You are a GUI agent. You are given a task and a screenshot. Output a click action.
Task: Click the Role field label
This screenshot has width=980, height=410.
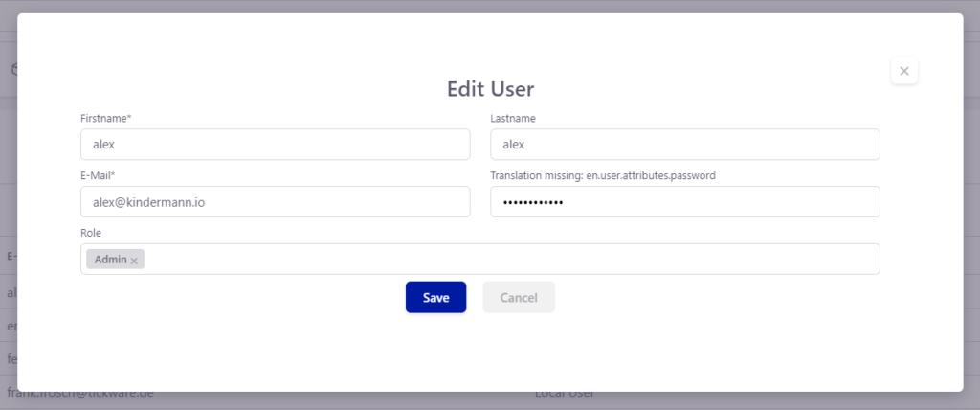[x=91, y=233]
